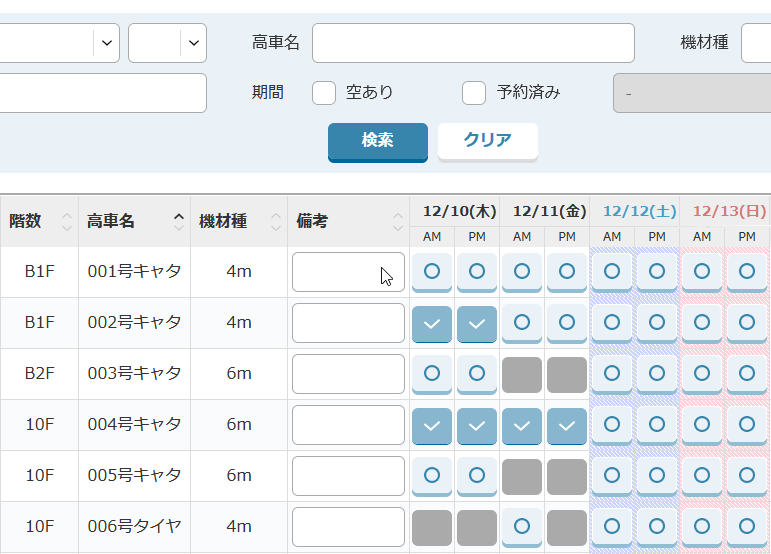Enable the 空あり checkbox
Viewport: 771px width, 554px height.
point(324,93)
